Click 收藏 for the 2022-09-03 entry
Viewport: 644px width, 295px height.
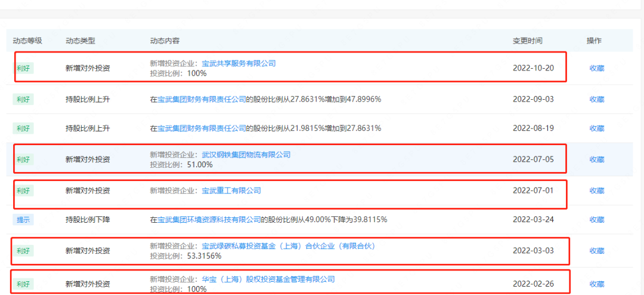coord(596,100)
